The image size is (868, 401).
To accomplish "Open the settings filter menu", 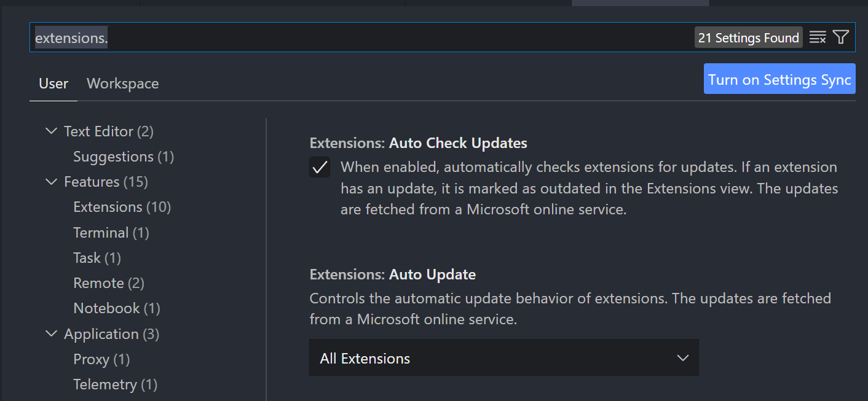I will 841,37.
